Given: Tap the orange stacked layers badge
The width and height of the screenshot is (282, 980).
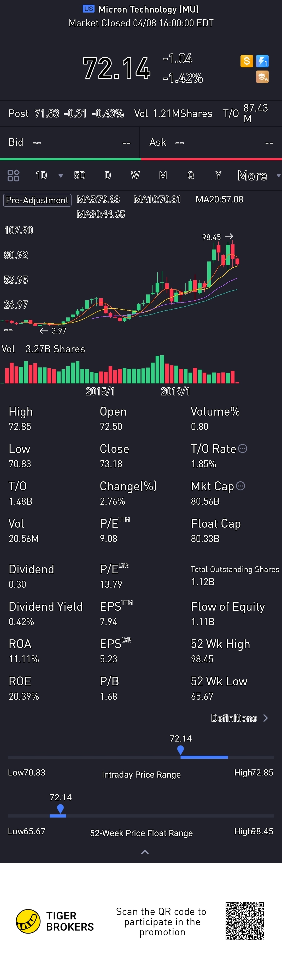Looking at the screenshot, I should (262, 77).
